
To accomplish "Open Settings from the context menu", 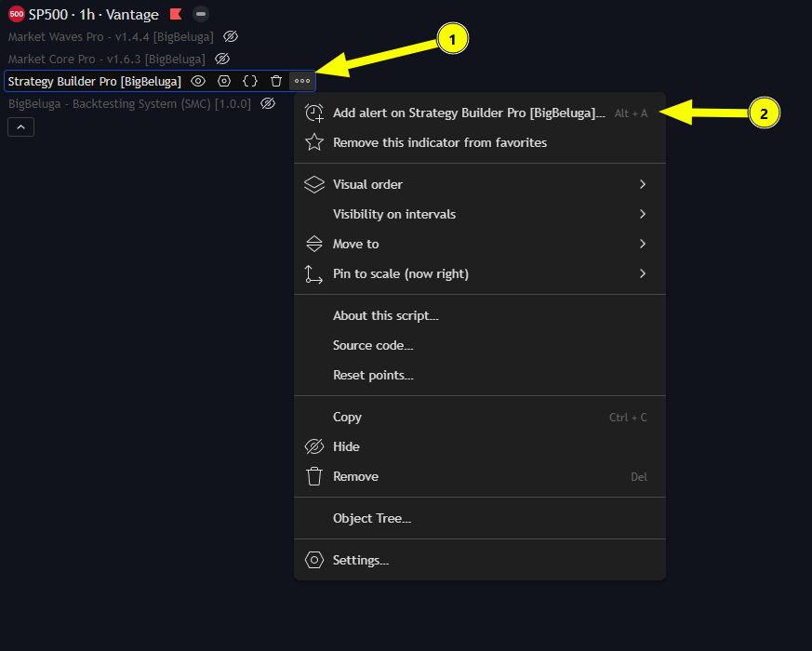I will point(361,560).
